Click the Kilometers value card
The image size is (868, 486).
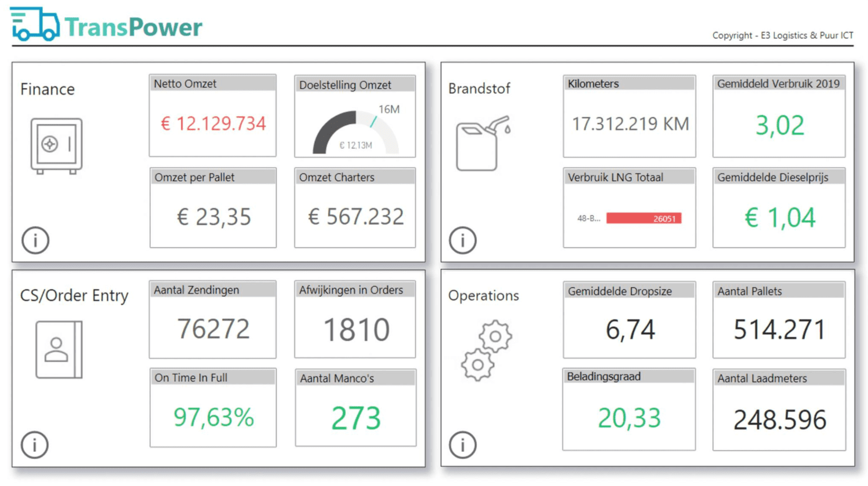630,116
